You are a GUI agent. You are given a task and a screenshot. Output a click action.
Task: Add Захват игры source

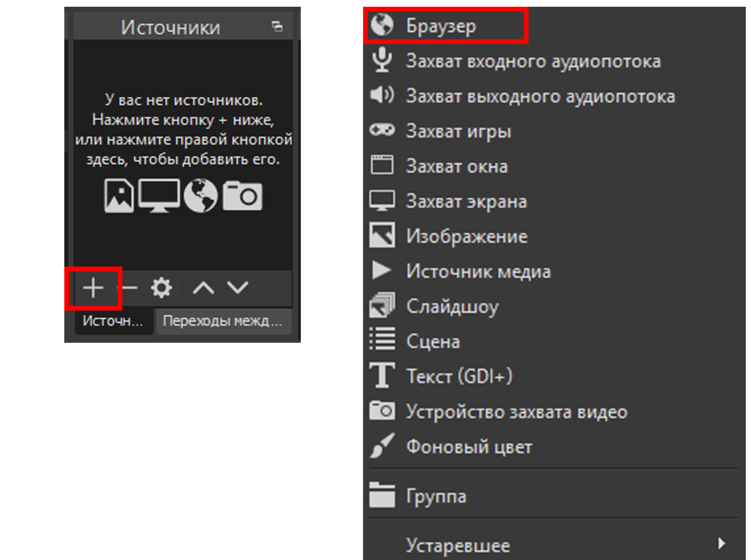pos(458,131)
